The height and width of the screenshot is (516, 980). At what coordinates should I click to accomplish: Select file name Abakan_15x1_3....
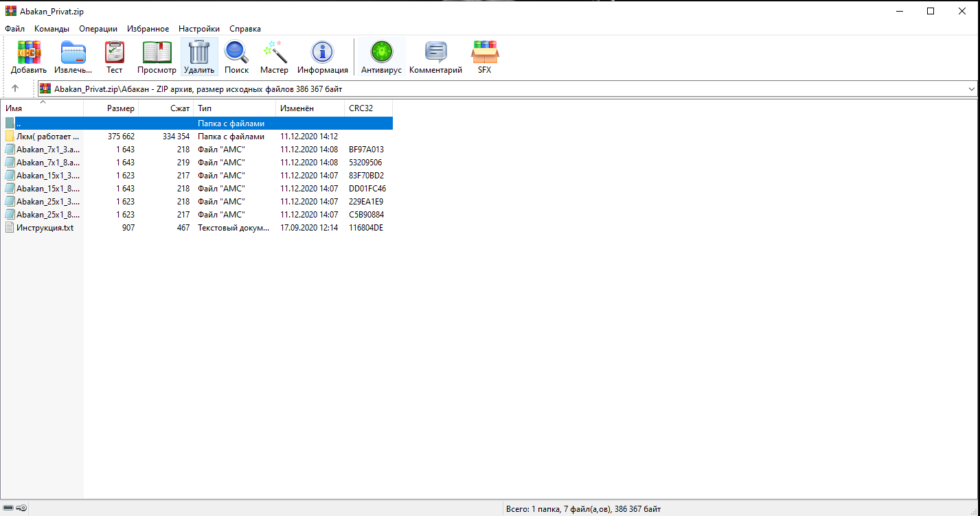48,176
